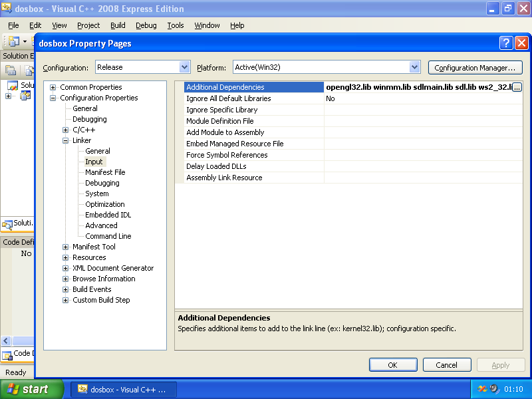The height and width of the screenshot is (399, 532).
Task: Collapse the Linker tree node
Action: point(66,140)
